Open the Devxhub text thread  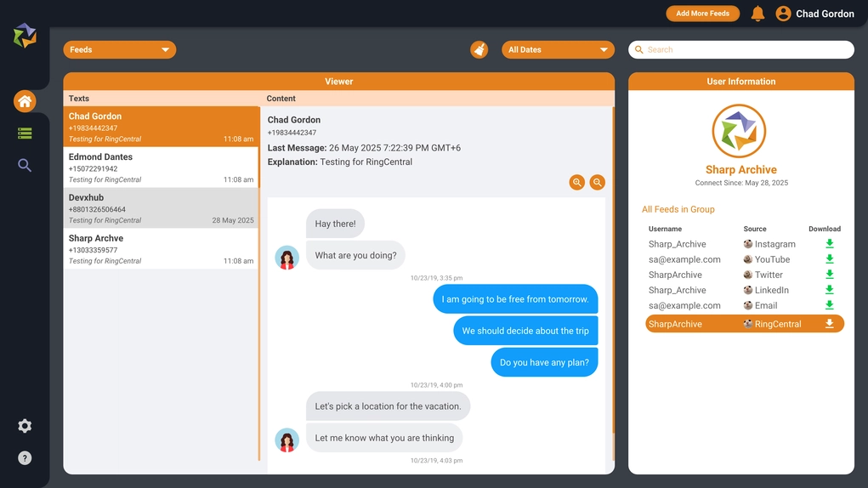pyautogui.click(x=161, y=208)
